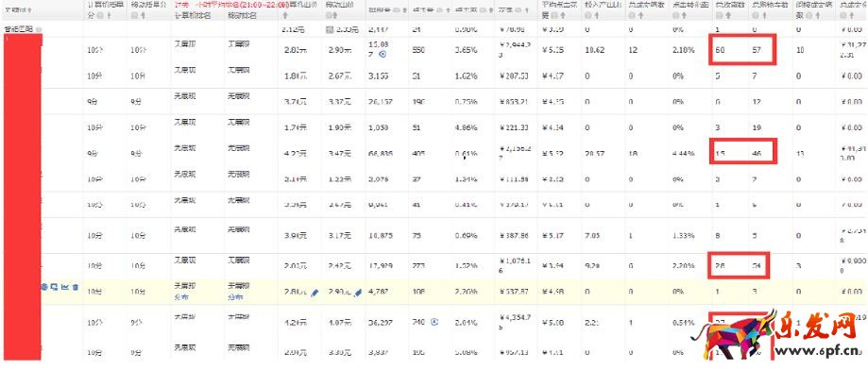
Task: Sort by total cart count column arrow
Action: pyautogui.click(x=764, y=15)
